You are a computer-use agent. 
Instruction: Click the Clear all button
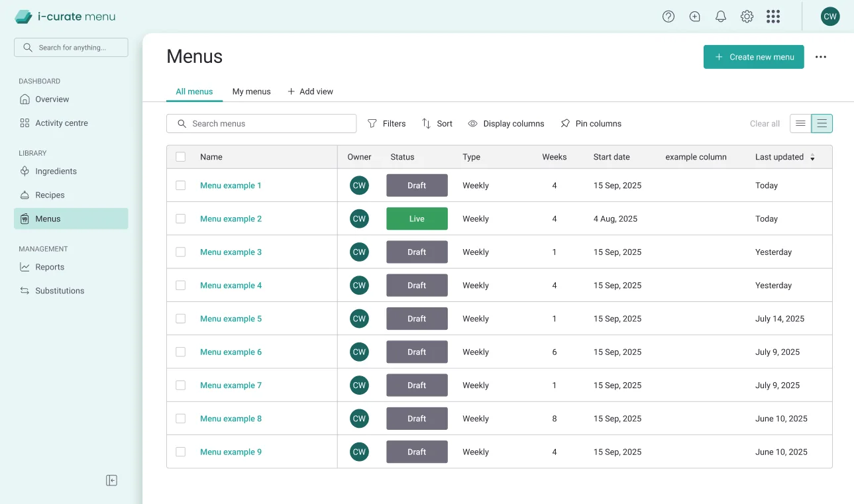(765, 123)
